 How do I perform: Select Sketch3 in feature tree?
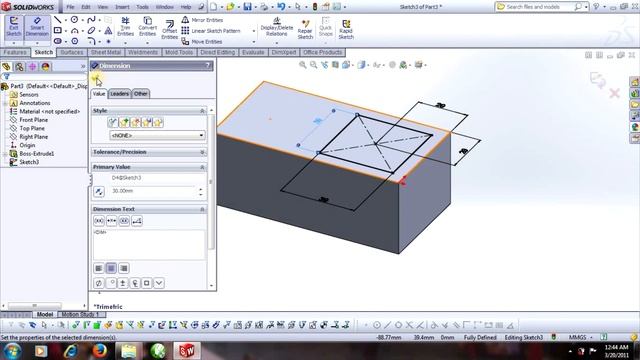(x=29, y=162)
